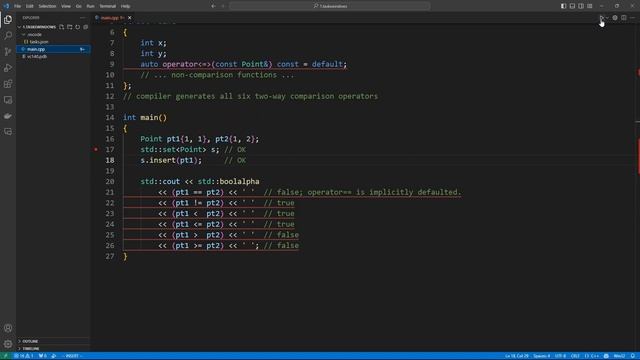Toggle the breakpoint on line 17
Viewport: 640px width, 360px height.
(x=96, y=149)
